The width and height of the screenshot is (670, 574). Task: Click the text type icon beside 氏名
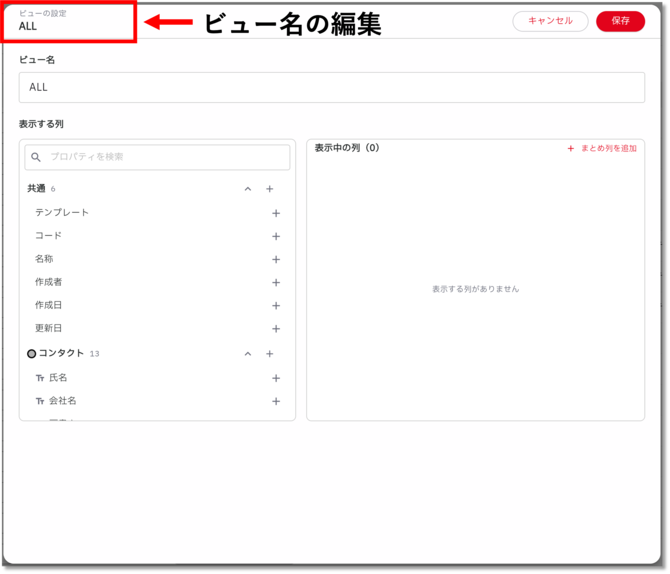40,378
